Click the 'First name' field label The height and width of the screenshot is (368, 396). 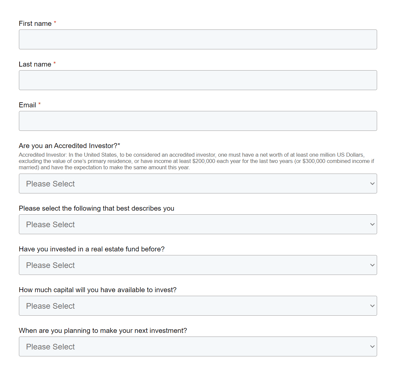[35, 24]
